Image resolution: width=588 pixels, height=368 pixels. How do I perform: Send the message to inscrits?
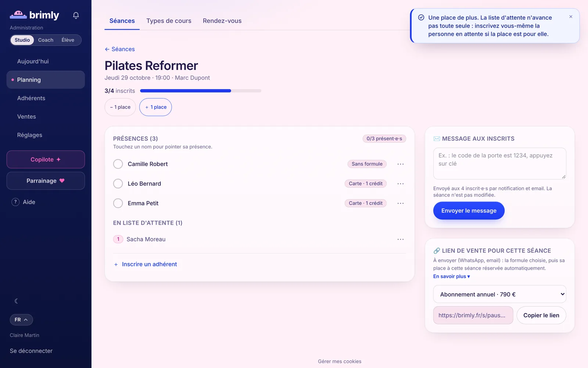click(469, 211)
